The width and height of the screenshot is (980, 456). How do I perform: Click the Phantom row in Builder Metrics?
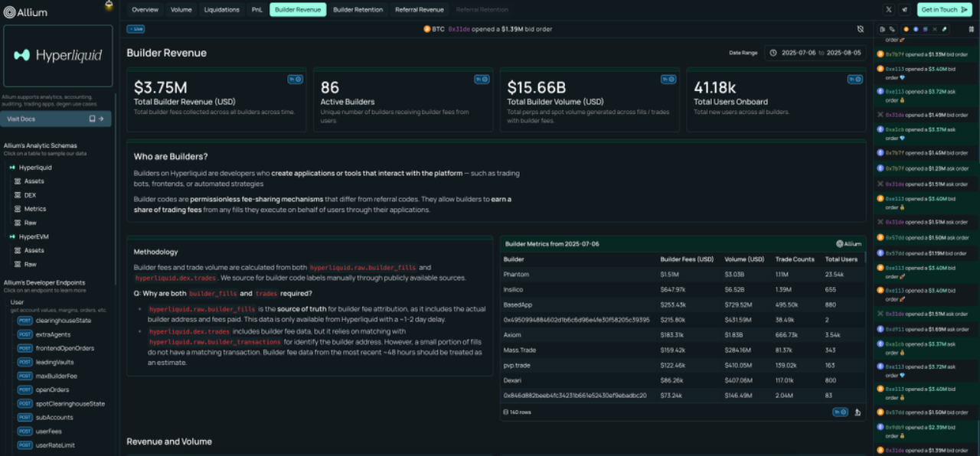click(x=682, y=274)
